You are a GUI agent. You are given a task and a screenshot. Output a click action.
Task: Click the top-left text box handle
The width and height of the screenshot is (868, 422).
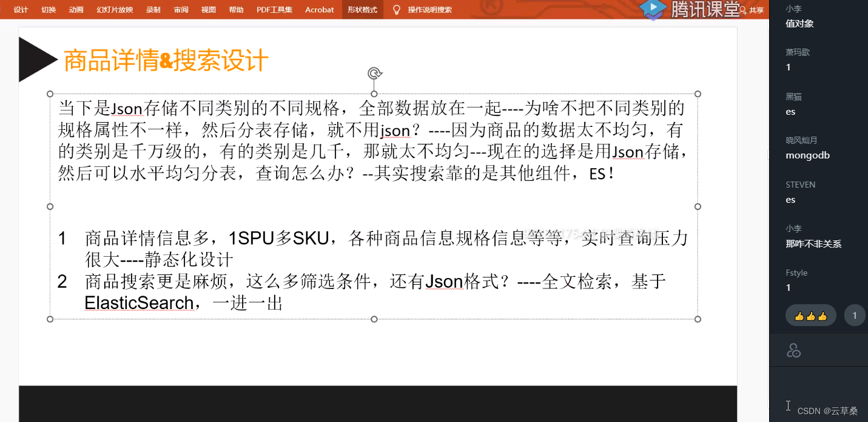(x=50, y=94)
